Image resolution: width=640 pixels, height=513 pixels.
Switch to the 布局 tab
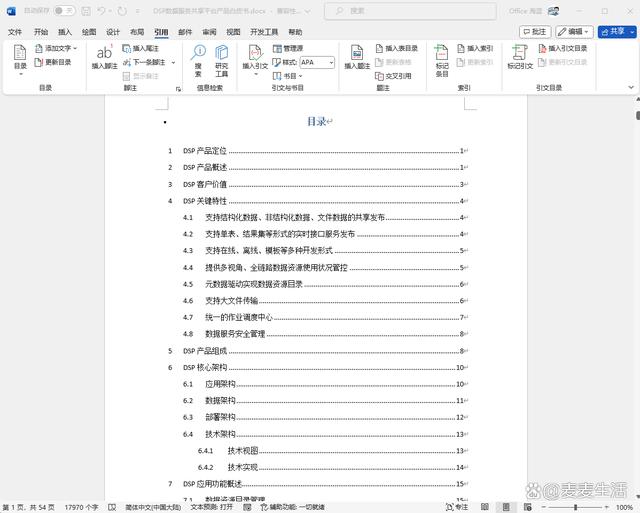[137, 32]
